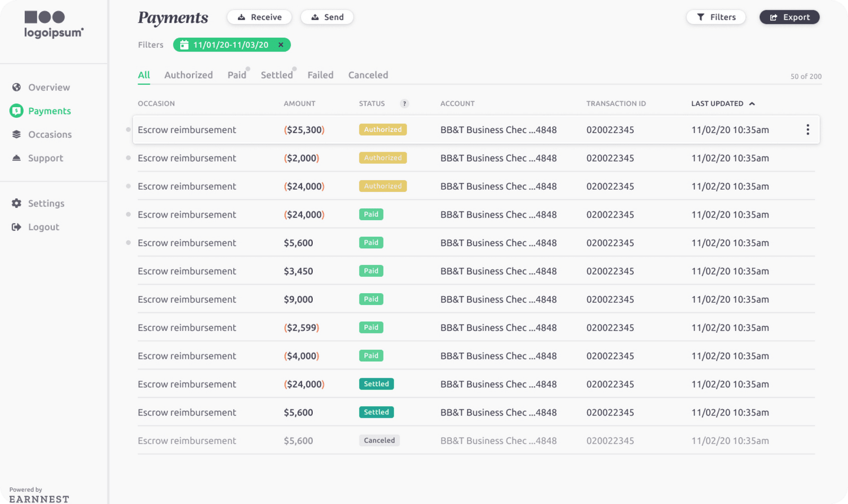Screen dimensions: 848x504
Task: Click the Settled badge on the $5,600 row
Action: click(376, 412)
